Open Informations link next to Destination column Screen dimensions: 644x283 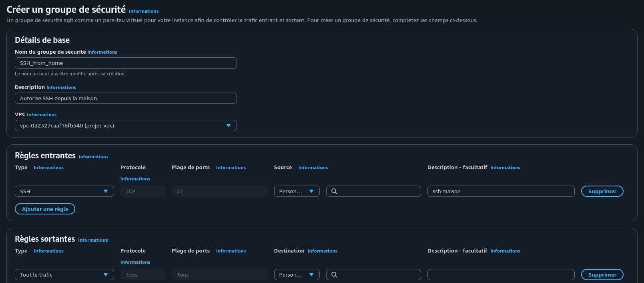pos(322,251)
